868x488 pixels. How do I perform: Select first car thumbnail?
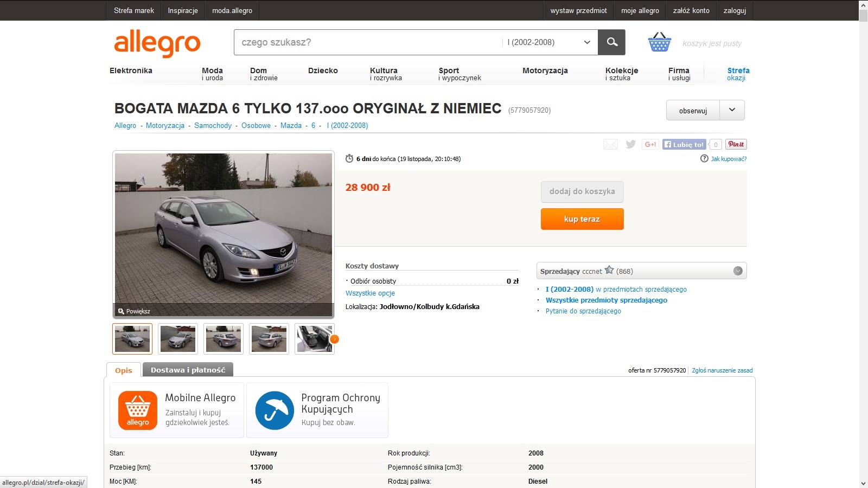tap(132, 339)
